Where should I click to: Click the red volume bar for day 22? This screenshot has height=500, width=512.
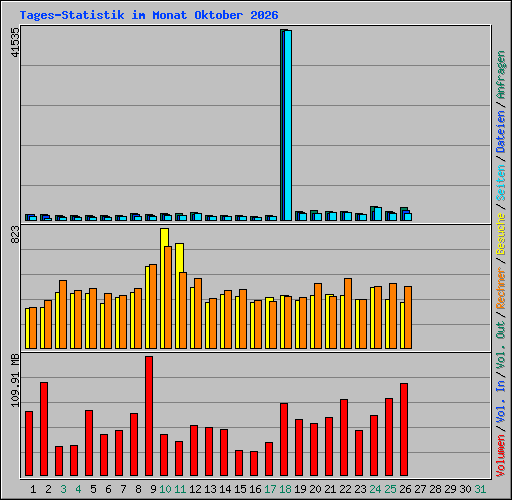click(x=344, y=437)
